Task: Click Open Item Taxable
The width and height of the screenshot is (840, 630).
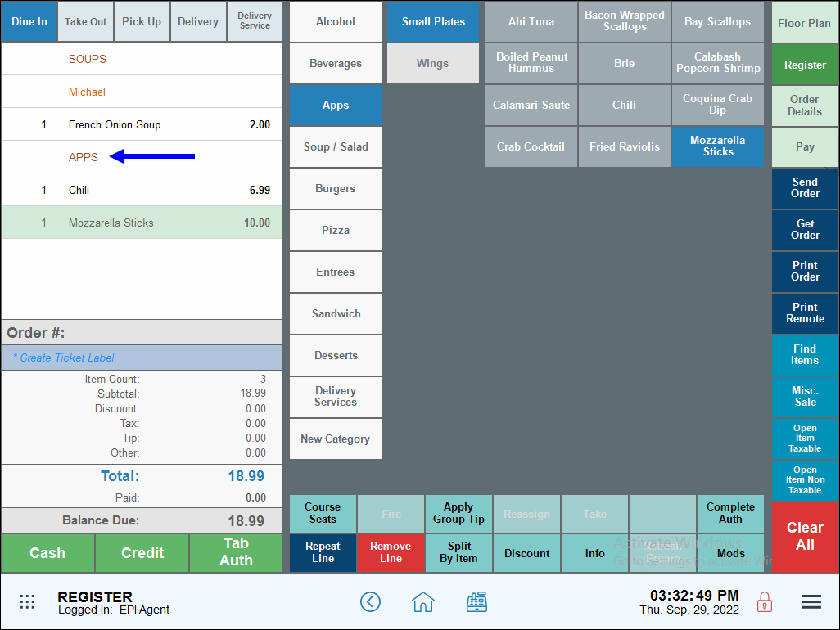Action: [805, 439]
